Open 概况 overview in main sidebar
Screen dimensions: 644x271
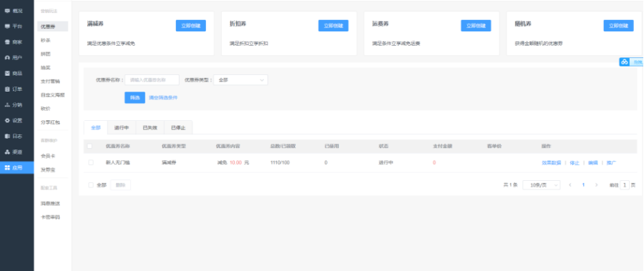[x=17, y=11]
